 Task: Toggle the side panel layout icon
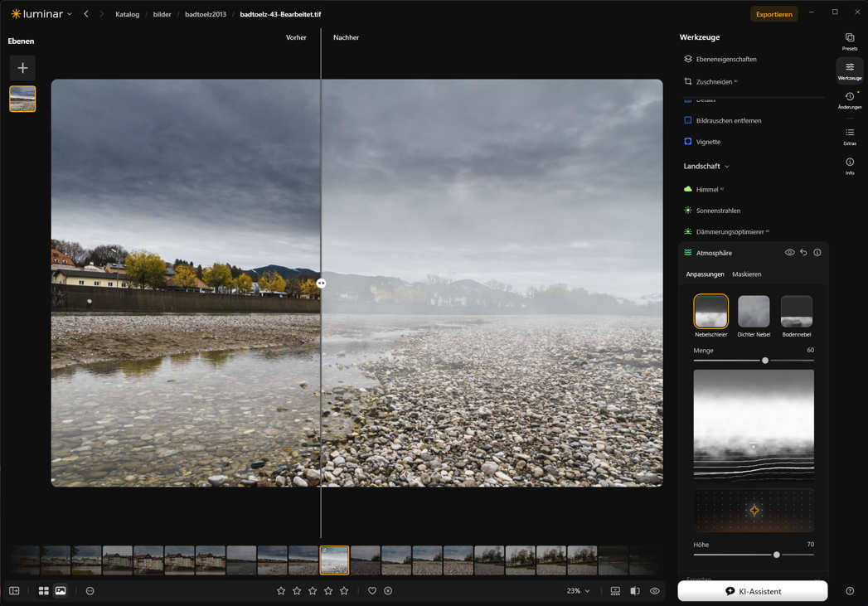click(x=14, y=591)
